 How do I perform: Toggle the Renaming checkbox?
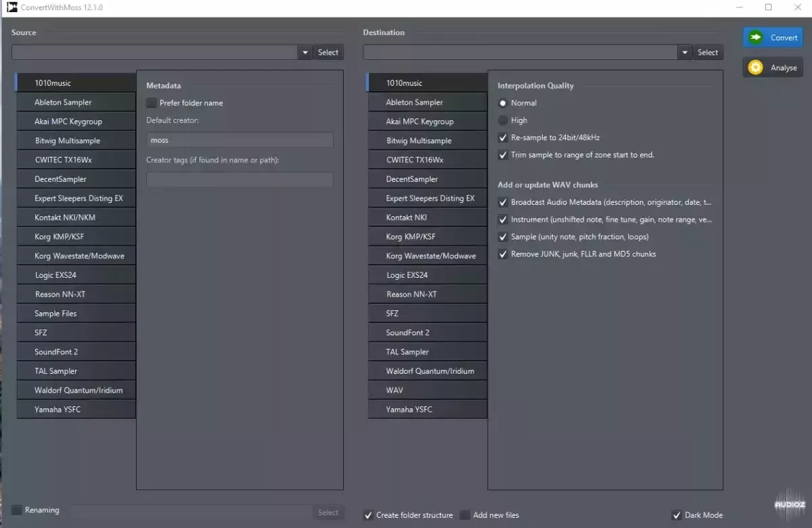point(17,510)
